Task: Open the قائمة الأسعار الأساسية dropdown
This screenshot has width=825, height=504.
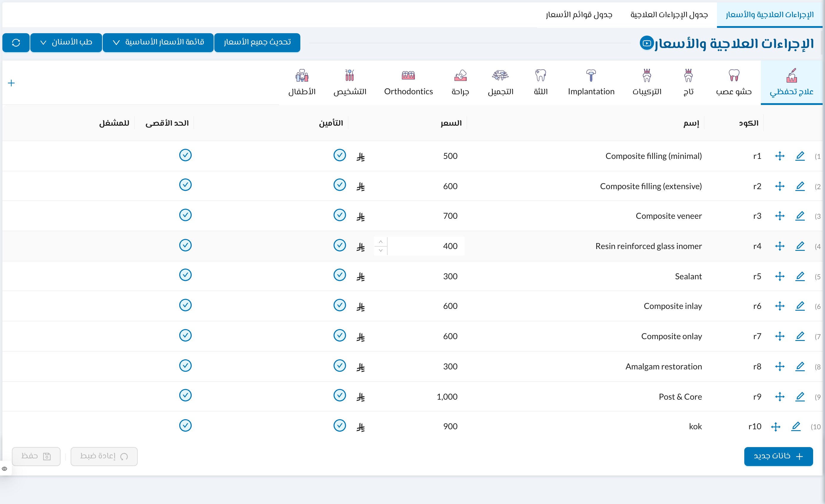Action: pos(158,42)
